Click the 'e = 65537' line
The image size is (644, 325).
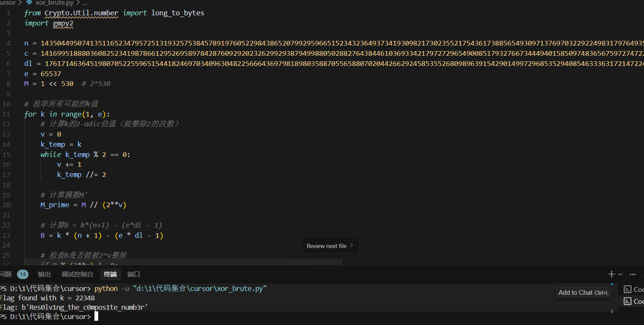(x=43, y=74)
